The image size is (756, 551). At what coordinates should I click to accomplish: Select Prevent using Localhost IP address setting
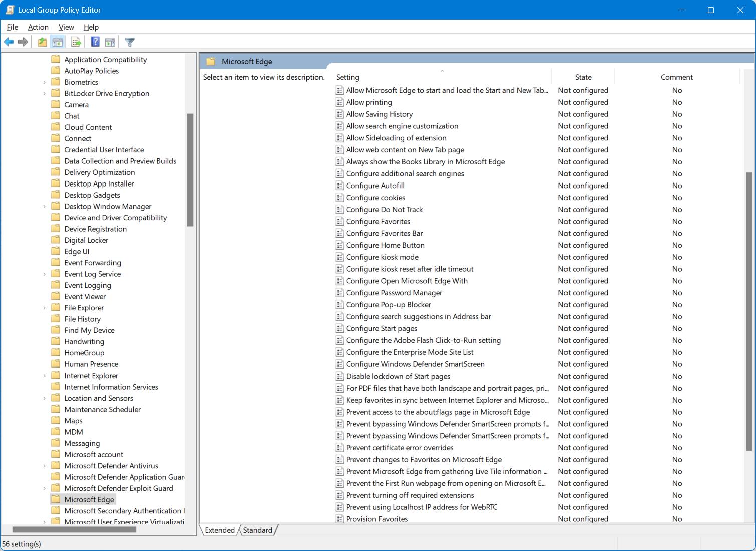pos(422,507)
